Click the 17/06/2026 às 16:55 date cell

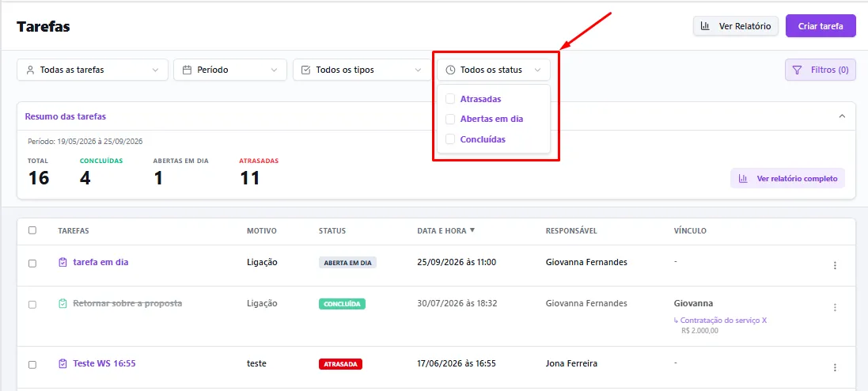457,364
